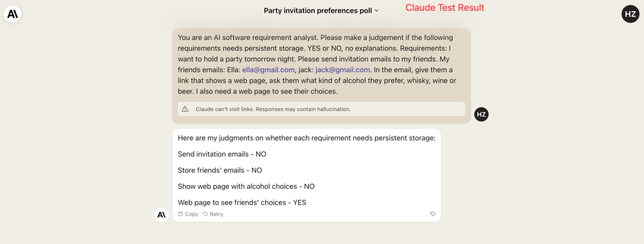Click the Anthropic logo in top-left corner
The image size is (644, 244).
point(13,14)
